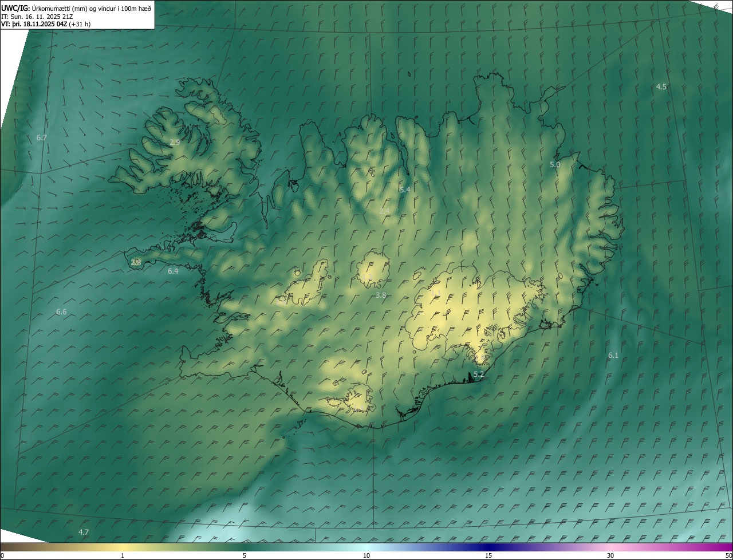Click the VT forecast time line (+31 h)
Image resolution: width=733 pixels, height=560 pixels.
click(46, 24)
